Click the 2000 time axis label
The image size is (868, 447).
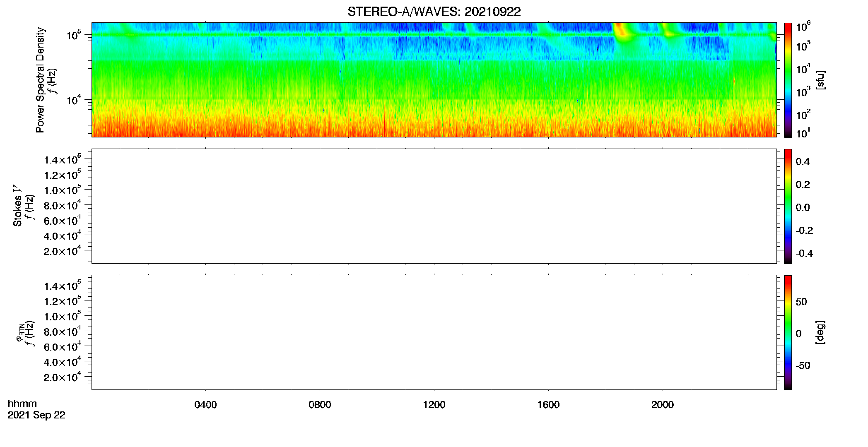coord(663,405)
